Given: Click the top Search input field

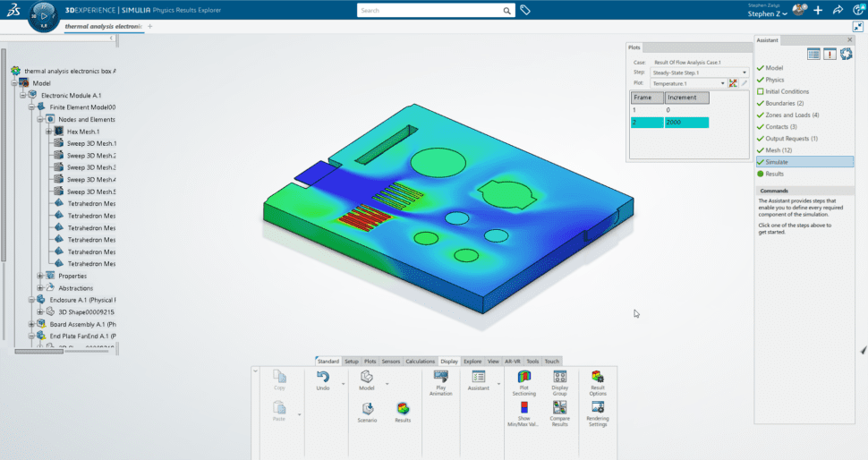Looking at the screenshot, I should coord(428,11).
